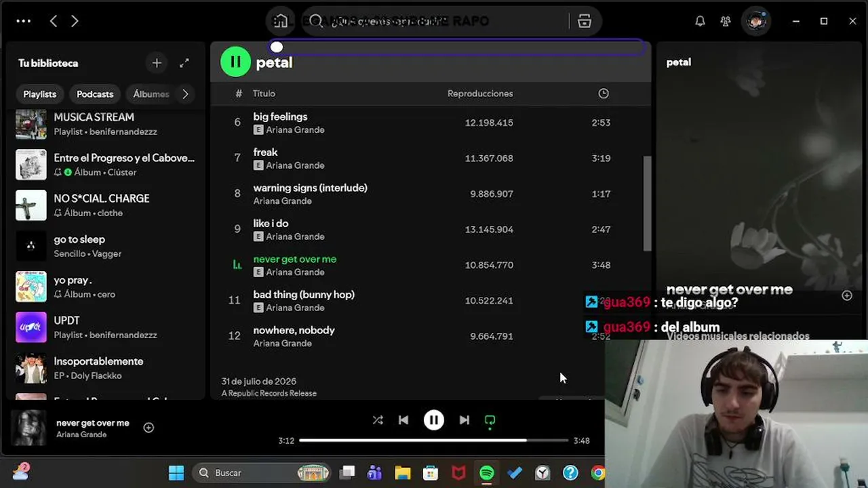Screen dimensions: 868x488
Task: Open Ariana Grande link under nowhere, nobody
Action: [x=283, y=344]
